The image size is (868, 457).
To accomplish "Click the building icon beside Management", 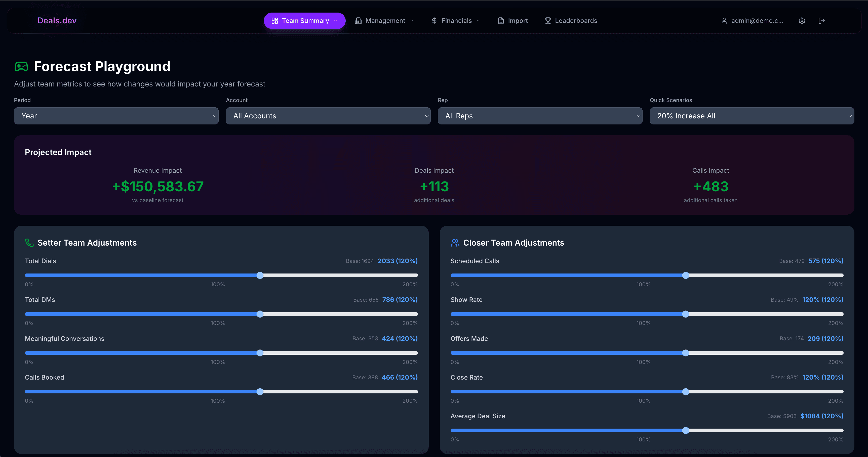I will pos(358,21).
